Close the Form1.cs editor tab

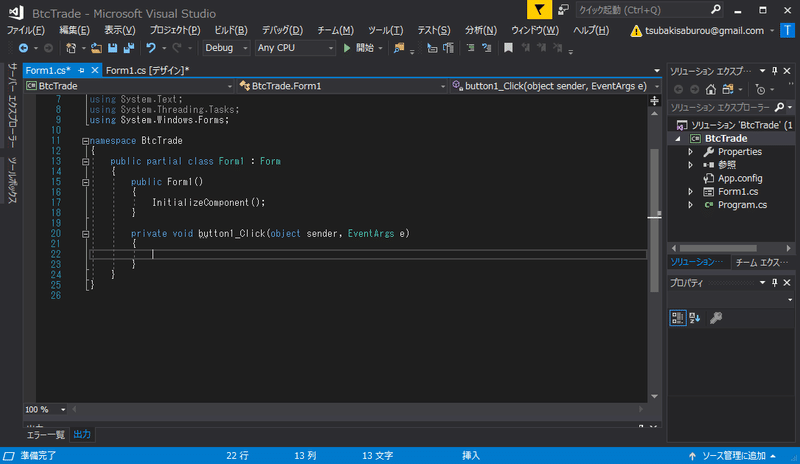[94, 70]
